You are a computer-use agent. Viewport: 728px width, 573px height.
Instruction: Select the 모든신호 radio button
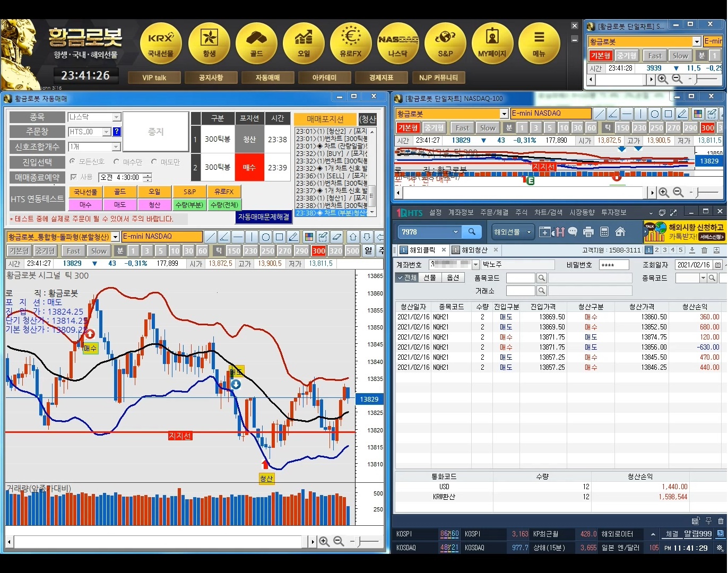pyautogui.click(x=73, y=161)
